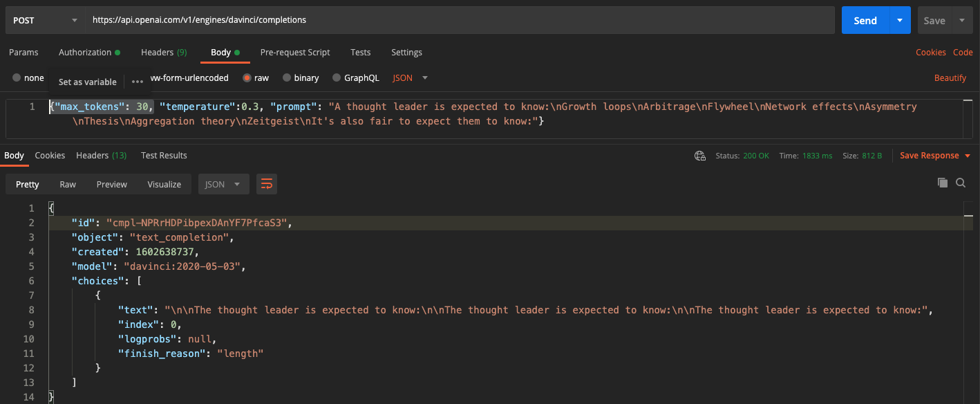Open the request Headers (9) tab

164,53
